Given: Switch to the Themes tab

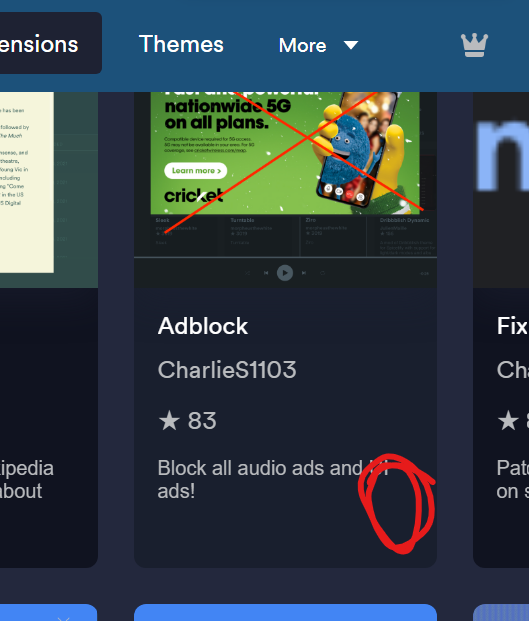Looking at the screenshot, I should (181, 44).
